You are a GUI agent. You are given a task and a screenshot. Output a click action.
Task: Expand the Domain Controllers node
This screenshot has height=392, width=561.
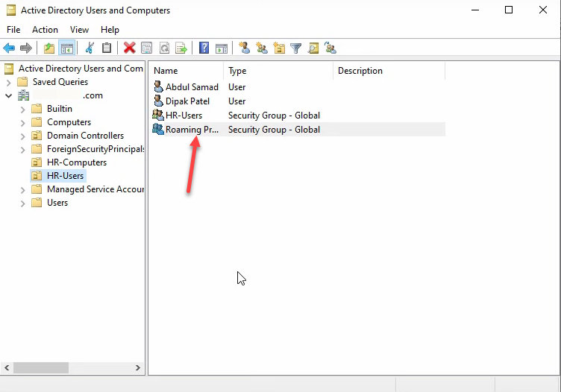[x=23, y=136]
